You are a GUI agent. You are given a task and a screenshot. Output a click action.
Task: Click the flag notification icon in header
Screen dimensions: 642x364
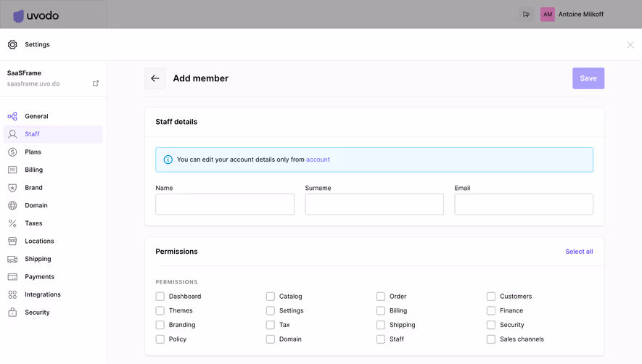click(x=526, y=15)
